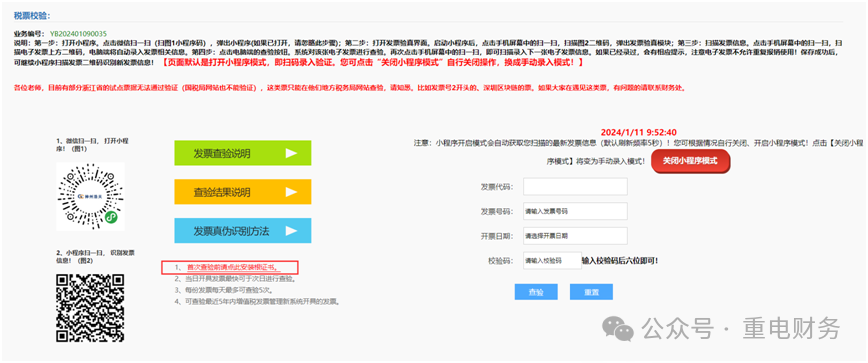Click the timestamp 2024/1/11 9:52:40
The width and height of the screenshot is (868, 363).
[x=638, y=132]
